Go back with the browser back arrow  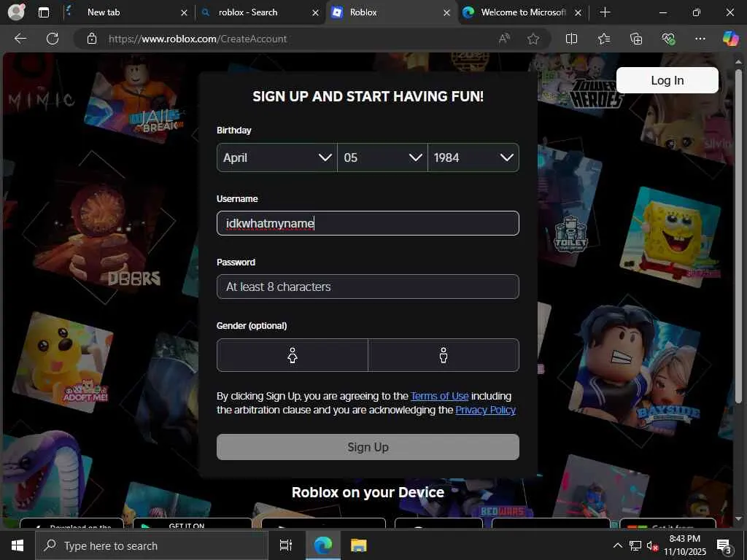click(x=20, y=39)
